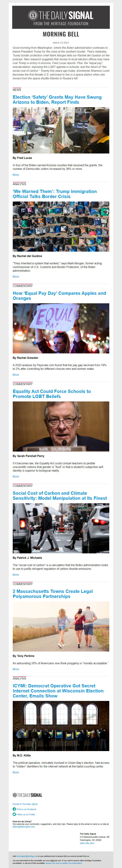The height and width of the screenshot is (868, 122).
Task: Click the Facebook icon in the footer
Action: coord(14,809)
